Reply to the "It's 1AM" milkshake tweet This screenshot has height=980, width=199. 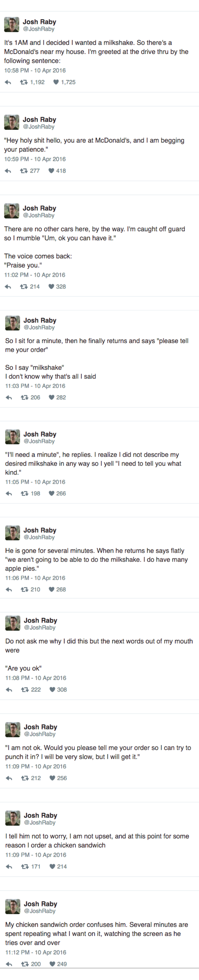tap(8, 82)
